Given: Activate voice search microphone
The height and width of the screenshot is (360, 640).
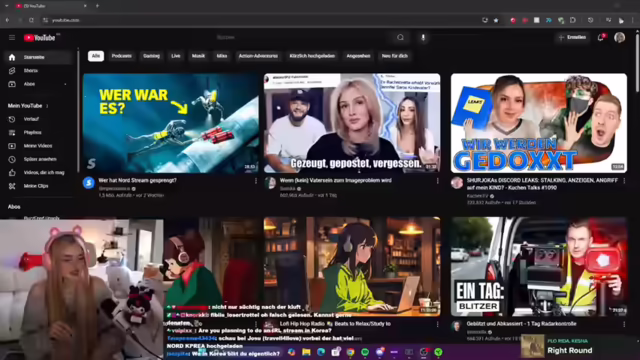Looking at the screenshot, I should coord(423,38).
